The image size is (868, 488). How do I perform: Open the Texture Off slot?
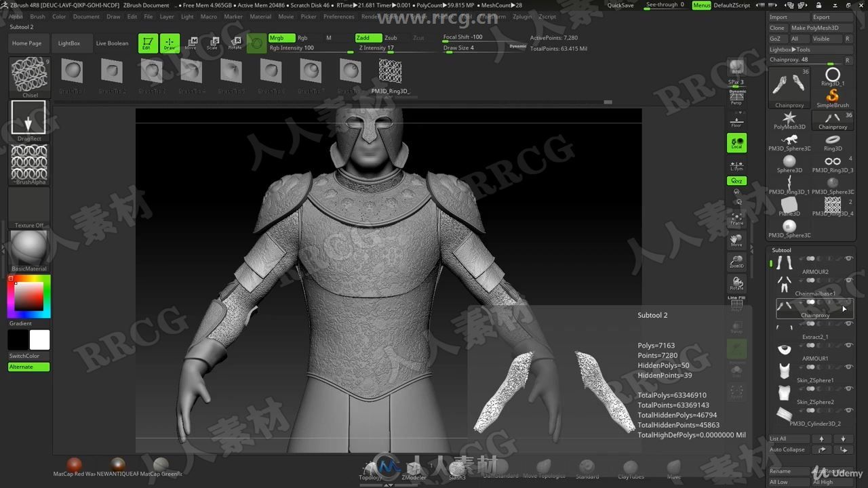pos(29,207)
